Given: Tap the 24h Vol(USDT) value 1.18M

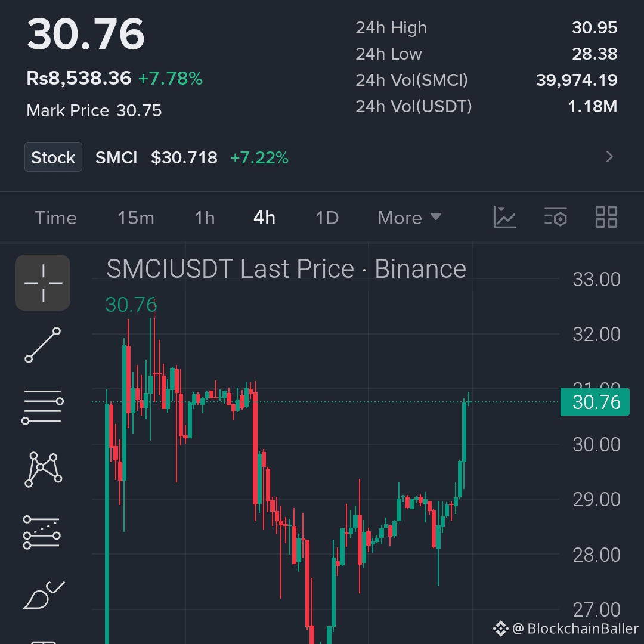Looking at the screenshot, I should point(593,106).
